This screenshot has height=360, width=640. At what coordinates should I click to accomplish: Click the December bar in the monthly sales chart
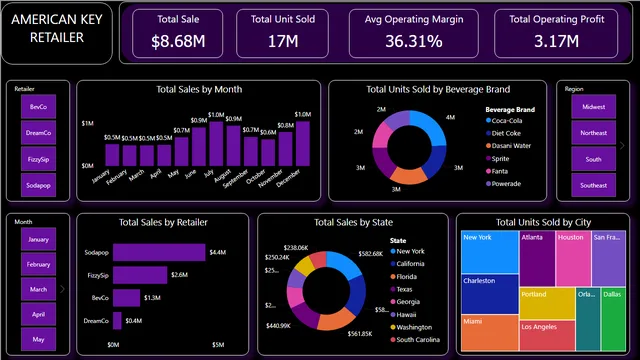point(303,144)
